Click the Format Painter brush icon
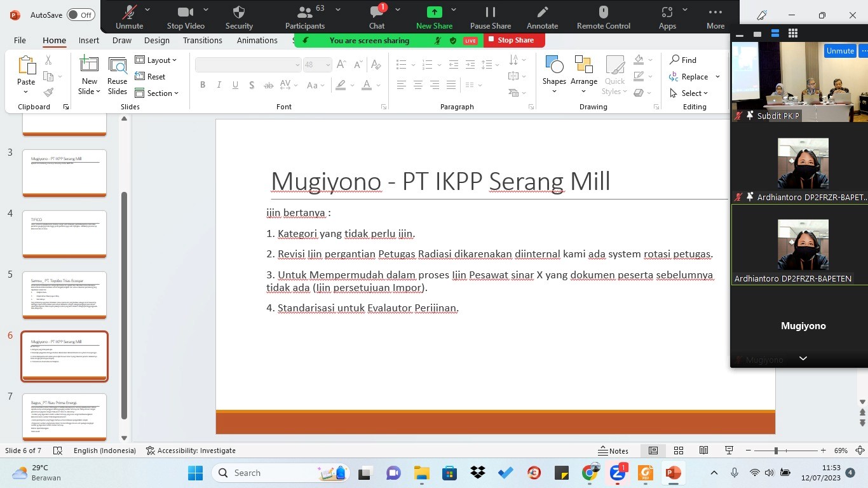Viewport: 868px width, 488px height. pos(48,92)
